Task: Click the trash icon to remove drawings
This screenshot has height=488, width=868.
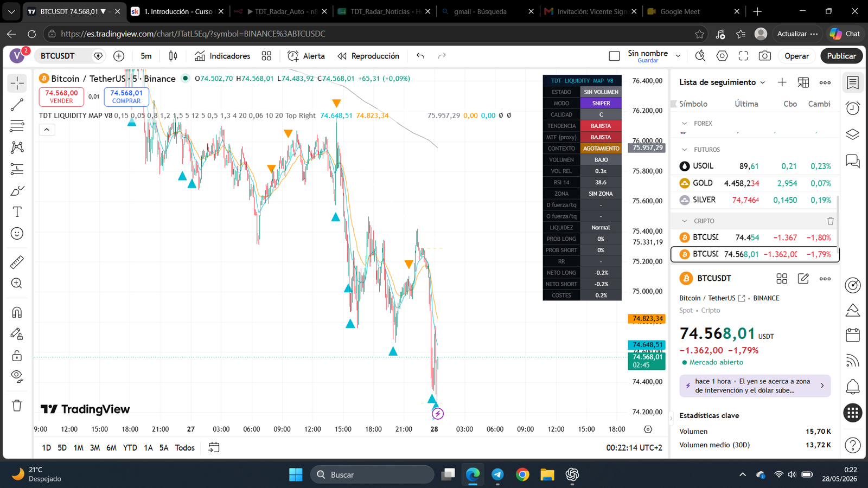Action: pyautogui.click(x=17, y=406)
